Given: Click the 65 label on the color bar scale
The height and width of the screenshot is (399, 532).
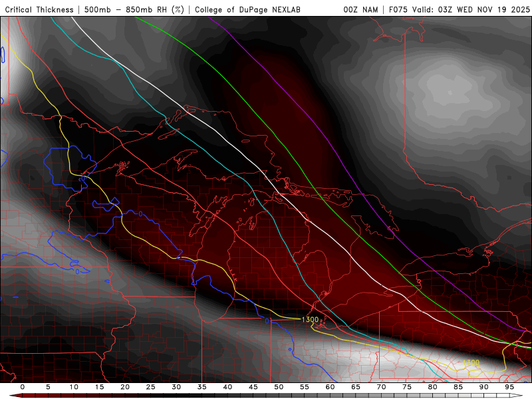Looking at the screenshot, I should [356, 387].
